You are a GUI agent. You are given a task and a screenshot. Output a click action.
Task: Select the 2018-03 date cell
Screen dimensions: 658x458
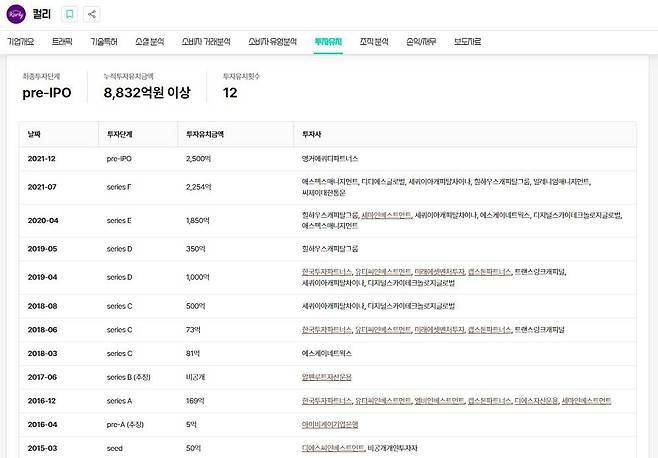pyautogui.click(x=42, y=353)
